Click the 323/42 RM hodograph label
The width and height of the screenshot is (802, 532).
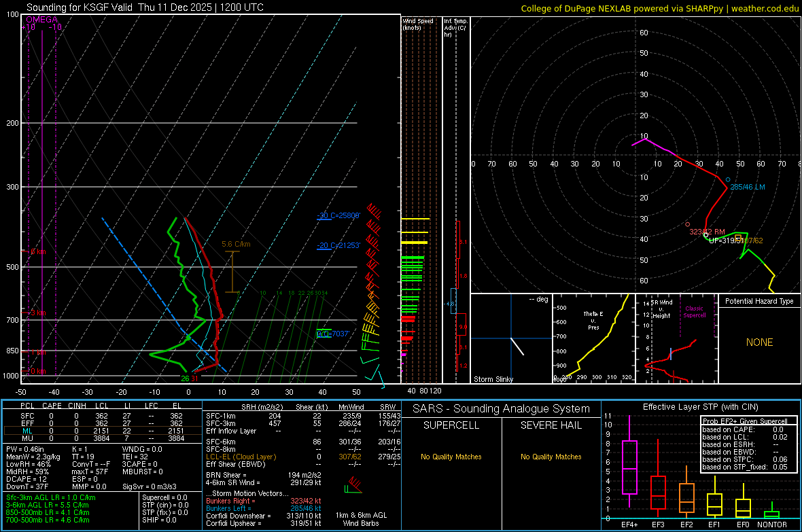(707, 232)
